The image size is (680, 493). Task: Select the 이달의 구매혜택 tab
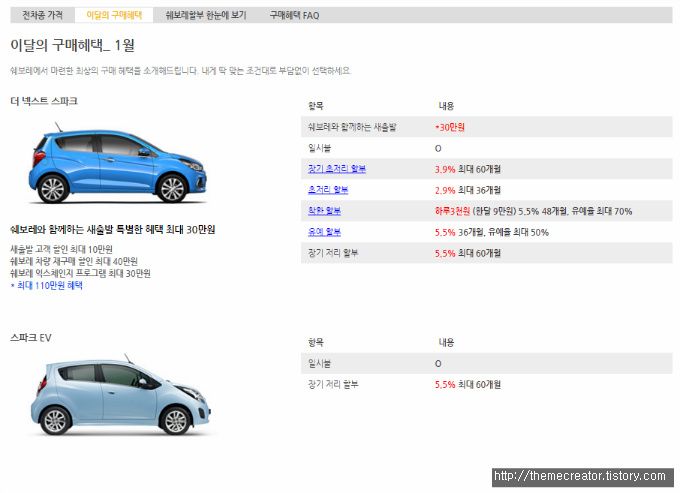click(114, 15)
